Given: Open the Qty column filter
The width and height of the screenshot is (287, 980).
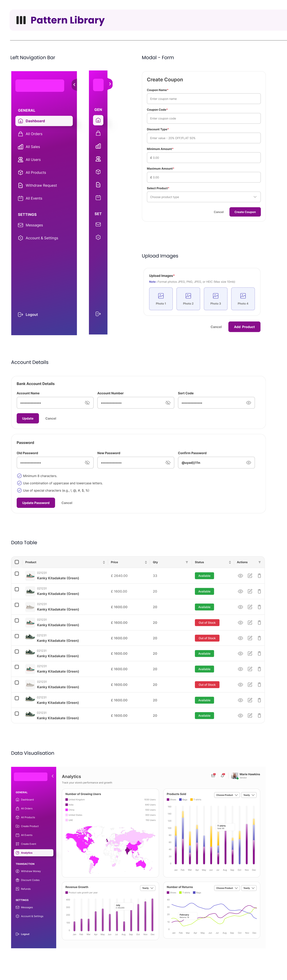Looking at the screenshot, I should coord(187,562).
